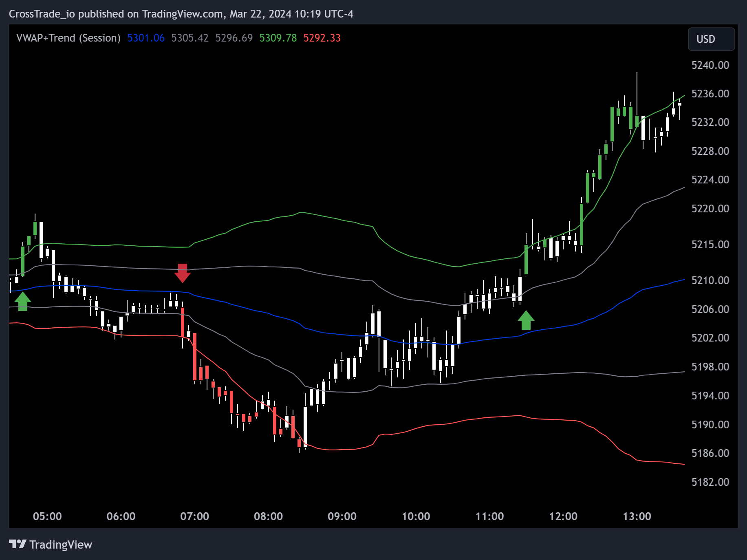
Task: Select the green buy arrow near 11:30
Action: (527, 320)
